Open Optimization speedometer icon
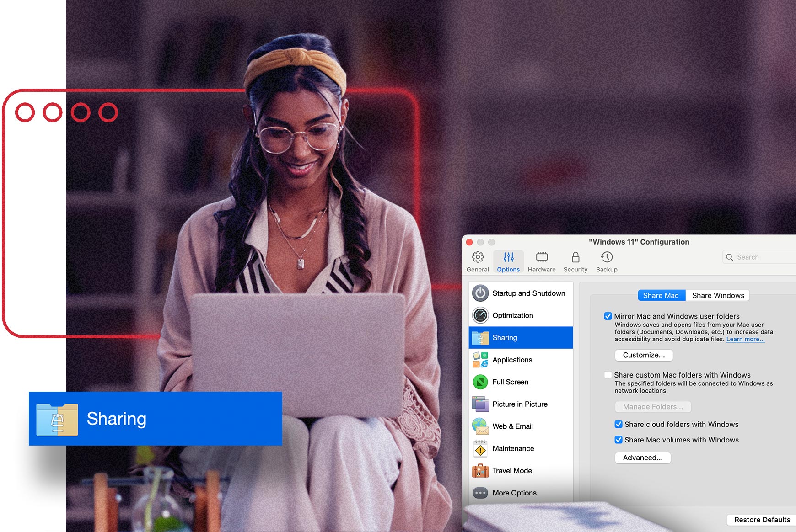 (x=480, y=315)
